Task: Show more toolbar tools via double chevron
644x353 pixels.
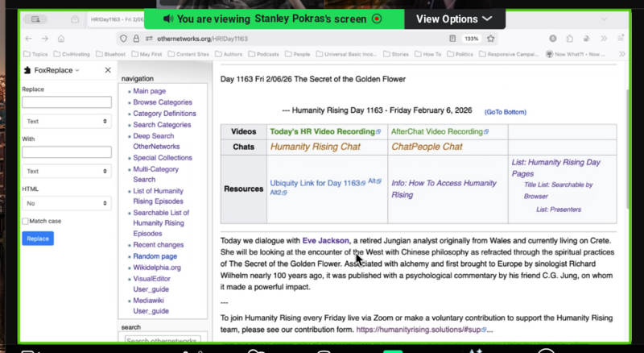Action: (604, 39)
